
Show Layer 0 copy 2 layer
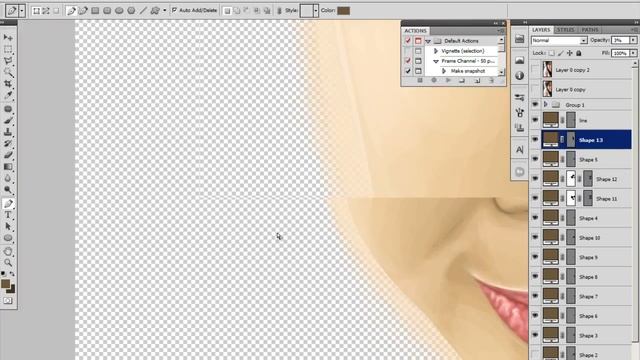click(535, 70)
